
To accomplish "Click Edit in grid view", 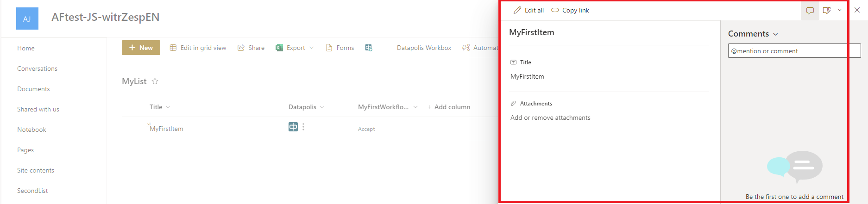I will (198, 48).
